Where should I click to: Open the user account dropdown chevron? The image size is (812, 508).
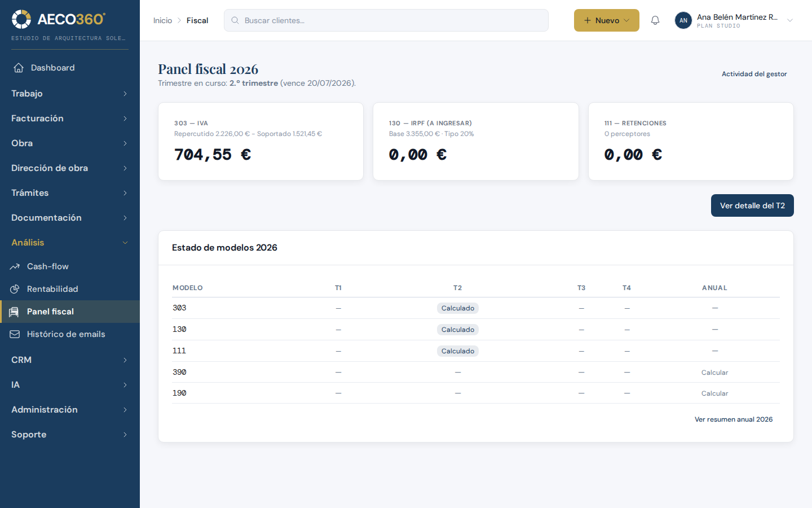[x=790, y=20]
